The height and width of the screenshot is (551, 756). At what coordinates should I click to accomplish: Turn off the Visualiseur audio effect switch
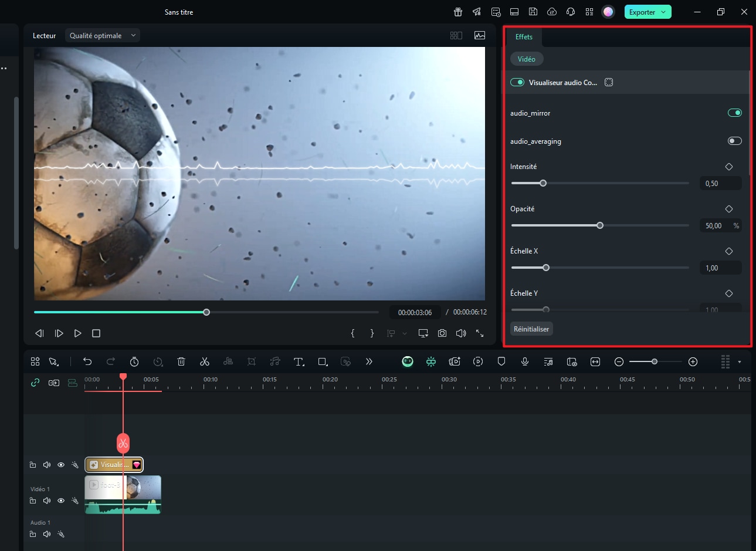[x=517, y=83]
